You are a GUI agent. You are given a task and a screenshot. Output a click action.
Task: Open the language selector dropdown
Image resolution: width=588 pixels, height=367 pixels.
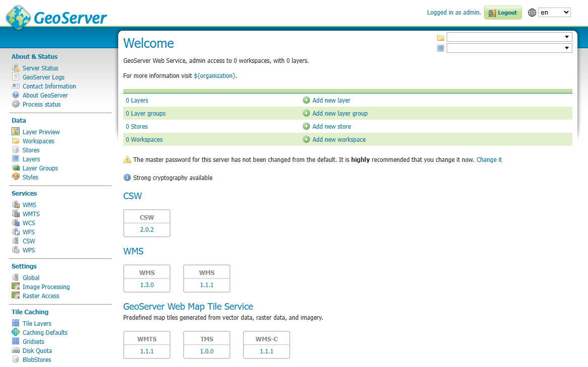(x=555, y=13)
